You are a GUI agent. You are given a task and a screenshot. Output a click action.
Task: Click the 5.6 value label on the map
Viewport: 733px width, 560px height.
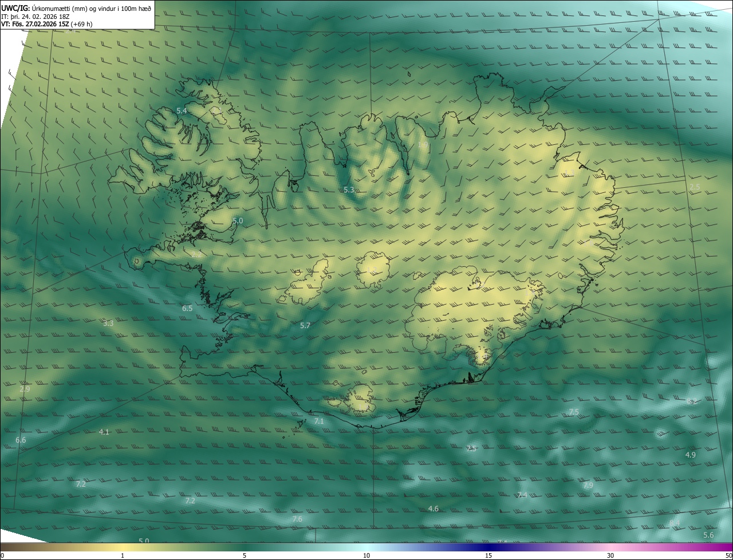708,535
